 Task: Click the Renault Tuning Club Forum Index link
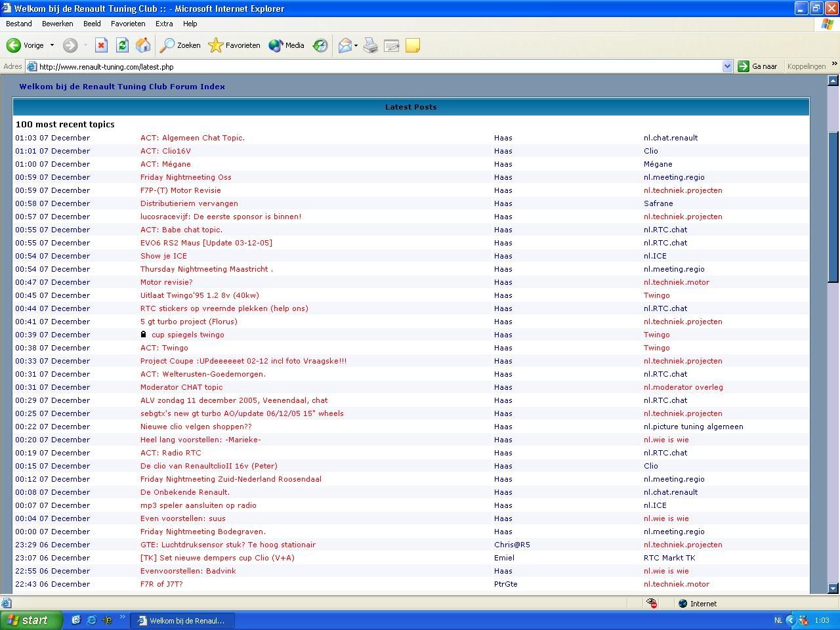(x=122, y=87)
